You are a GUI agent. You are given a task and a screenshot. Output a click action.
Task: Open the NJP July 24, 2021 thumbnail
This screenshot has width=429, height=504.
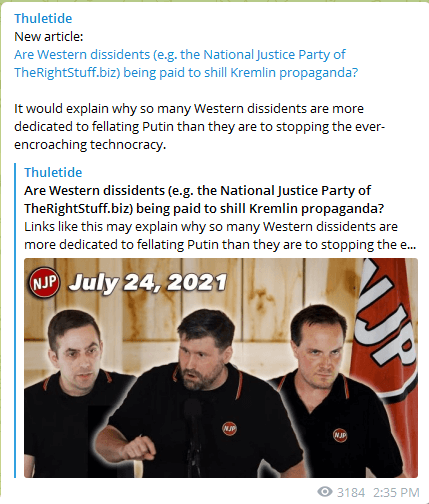(x=221, y=368)
